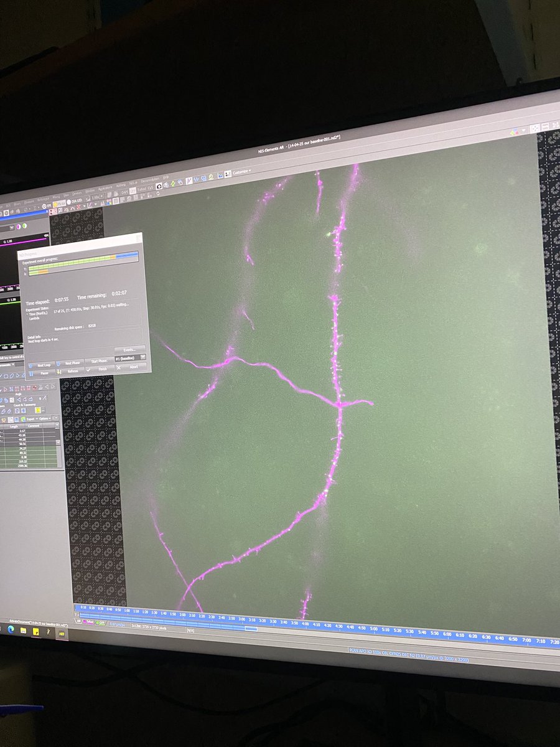Open the Help menu
560x747 pixels.
click(x=166, y=177)
